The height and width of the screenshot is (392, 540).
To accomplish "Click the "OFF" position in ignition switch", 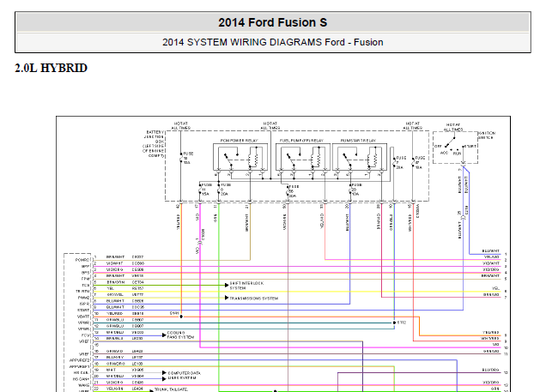I will (x=438, y=147).
